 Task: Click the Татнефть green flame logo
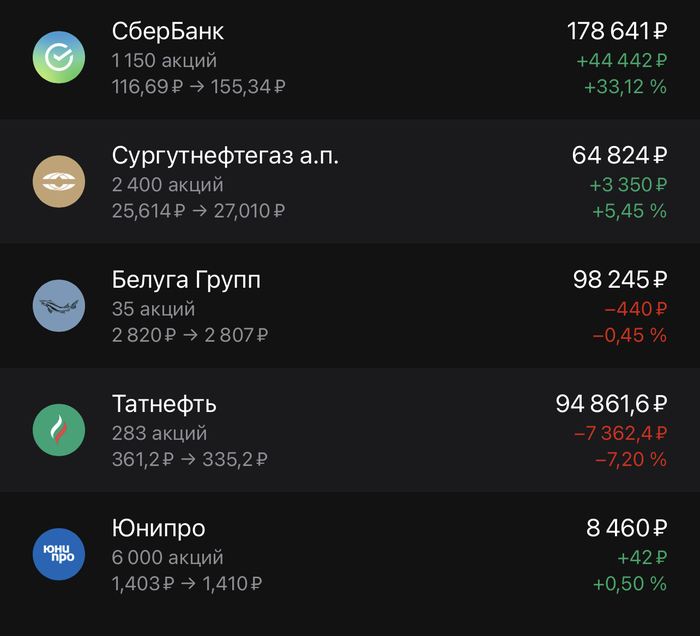59,430
